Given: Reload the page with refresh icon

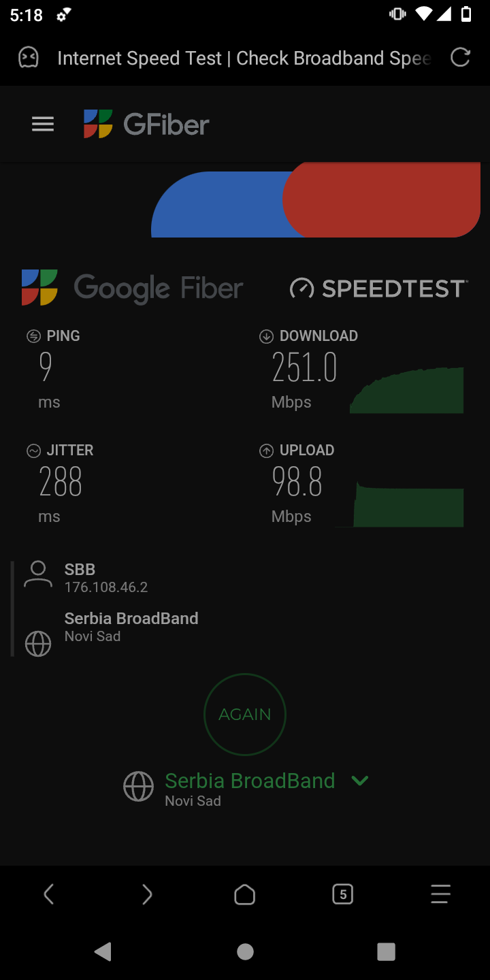Looking at the screenshot, I should [x=461, y=58].
